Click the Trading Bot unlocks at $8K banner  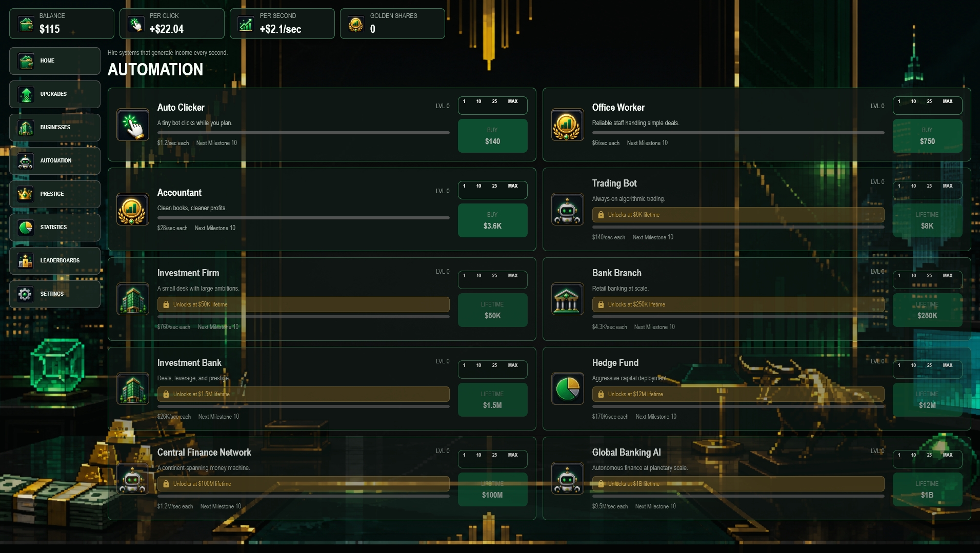click(x=738, y=215)
